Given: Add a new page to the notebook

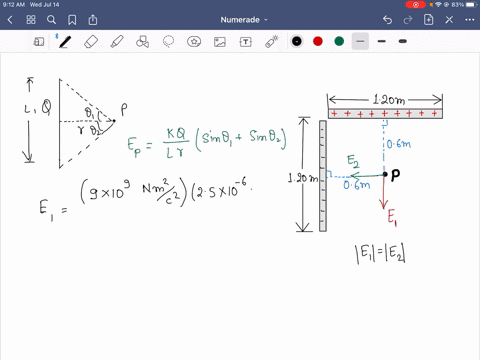Looking at the screenshot, I should pyautogui.click(x=428, y=20).
